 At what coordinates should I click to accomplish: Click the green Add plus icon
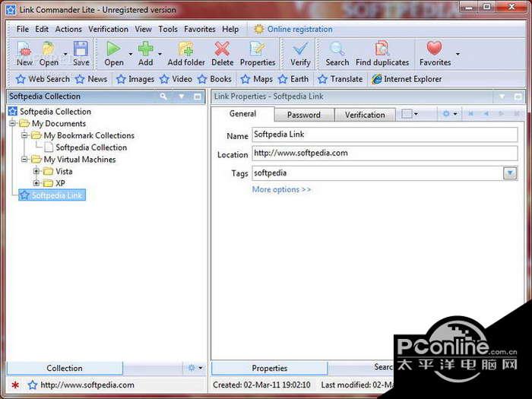tap(146, 49)
